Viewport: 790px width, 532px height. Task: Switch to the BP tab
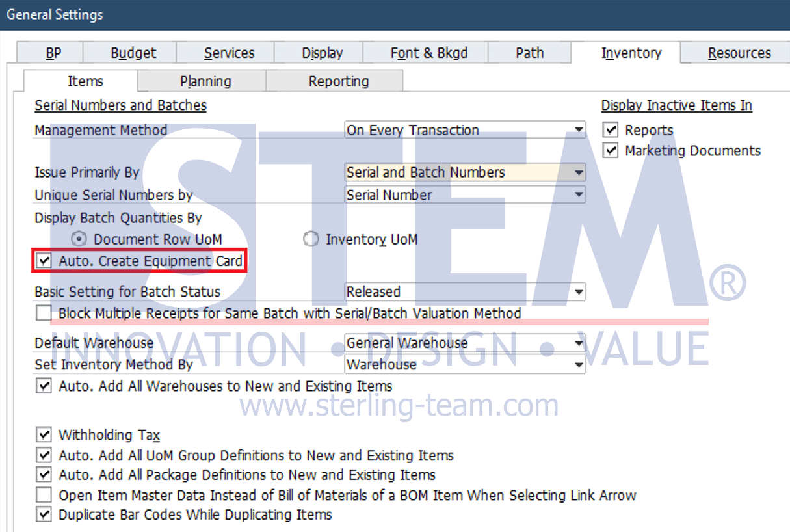coord(53,53)
